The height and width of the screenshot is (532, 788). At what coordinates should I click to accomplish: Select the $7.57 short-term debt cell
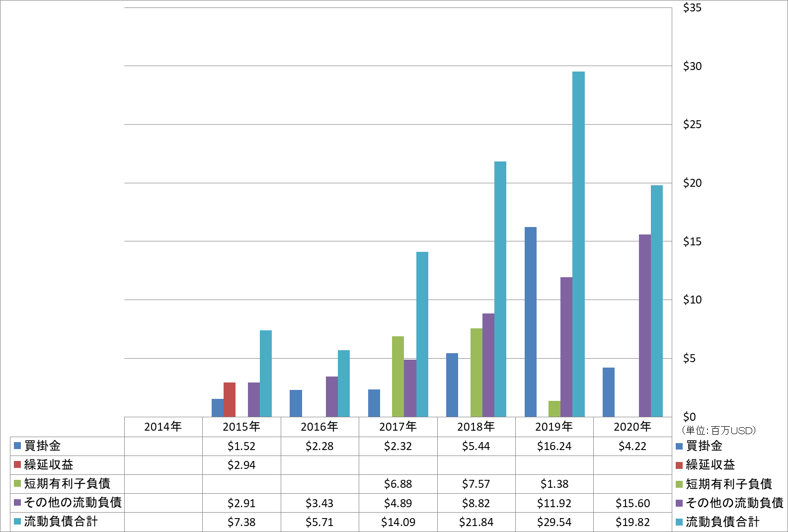point(476,484)
